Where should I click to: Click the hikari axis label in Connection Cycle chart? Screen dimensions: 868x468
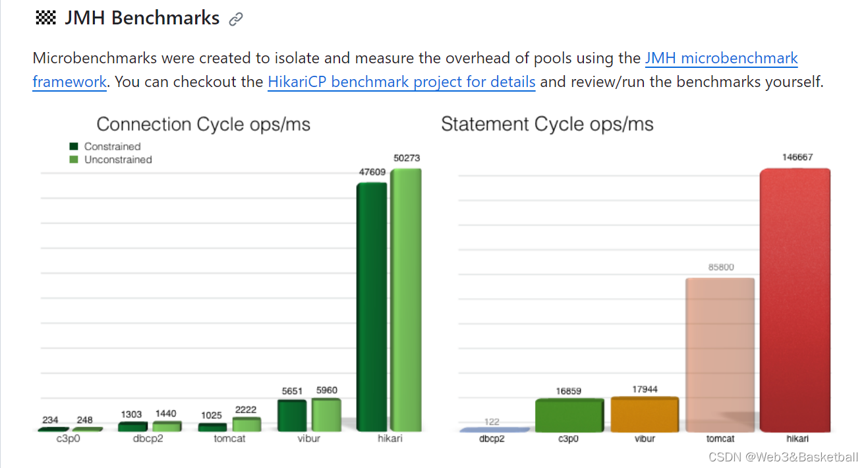point(389,438)
